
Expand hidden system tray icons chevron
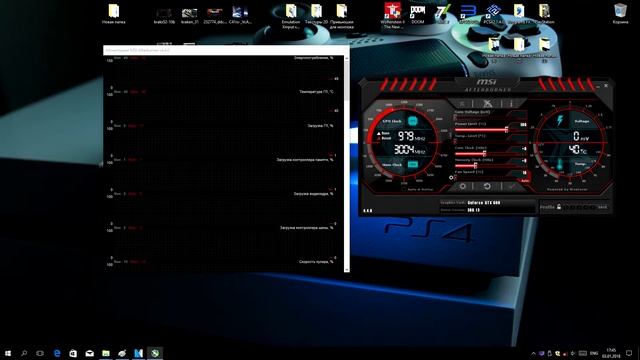pyautogui.click(x=533, y=353)
